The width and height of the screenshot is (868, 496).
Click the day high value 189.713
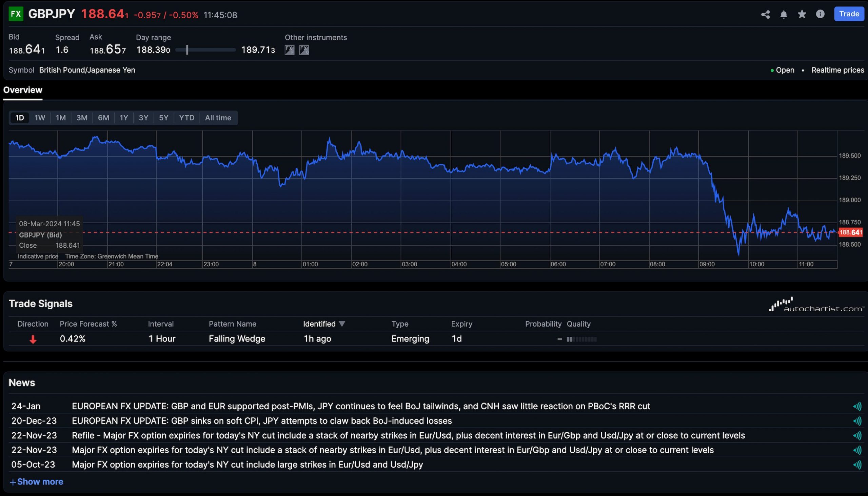pyautogui.click(x=258, y=50)
